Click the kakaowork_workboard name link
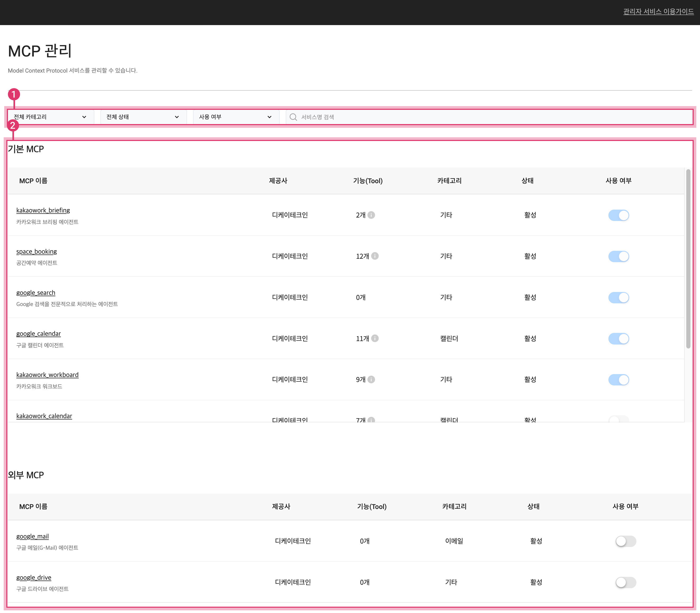 coord(47,375)
